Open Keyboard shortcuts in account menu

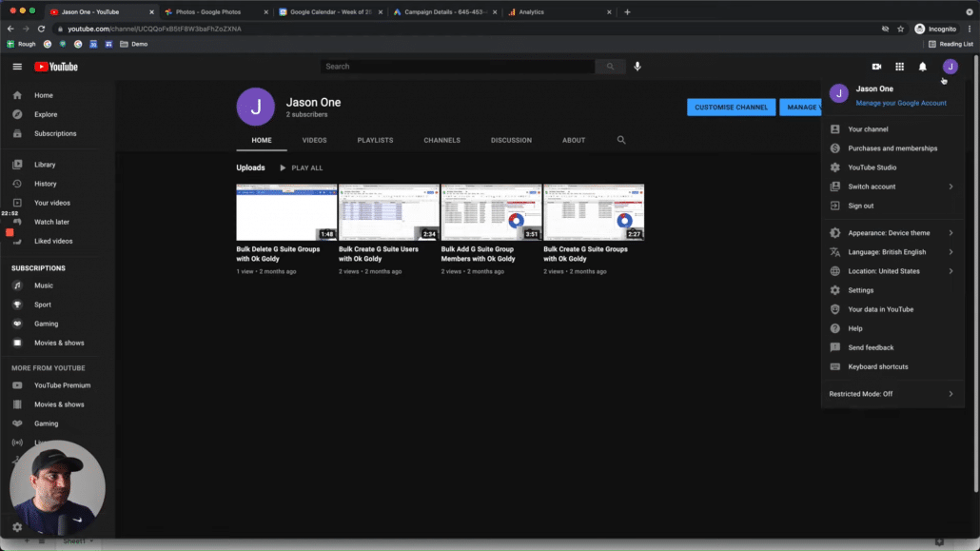[x=892, y=366]
